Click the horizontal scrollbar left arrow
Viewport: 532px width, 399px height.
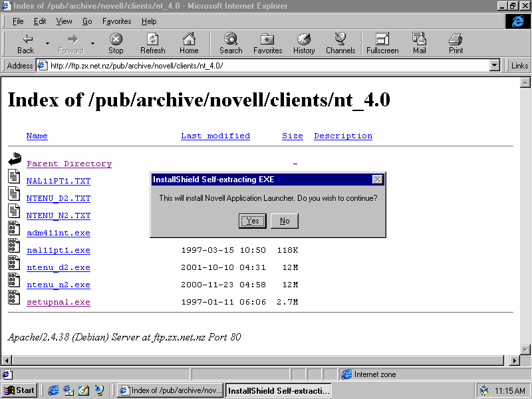click(x=7, y=360)
